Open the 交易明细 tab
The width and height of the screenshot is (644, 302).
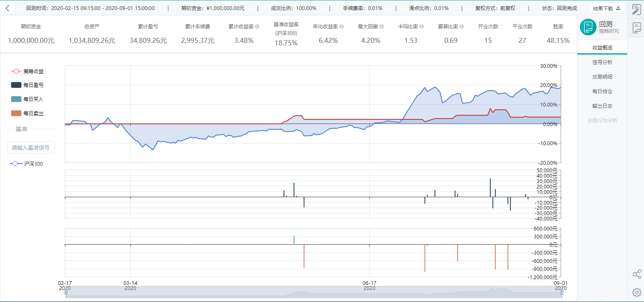coord(602,77)
